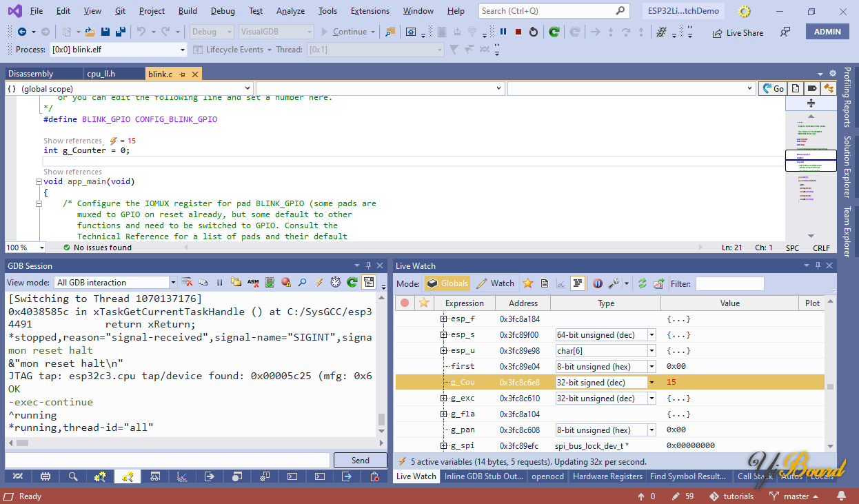Expand the g_exc variable node
This screenshot has height=504, width=859.
tap(444, 399)
